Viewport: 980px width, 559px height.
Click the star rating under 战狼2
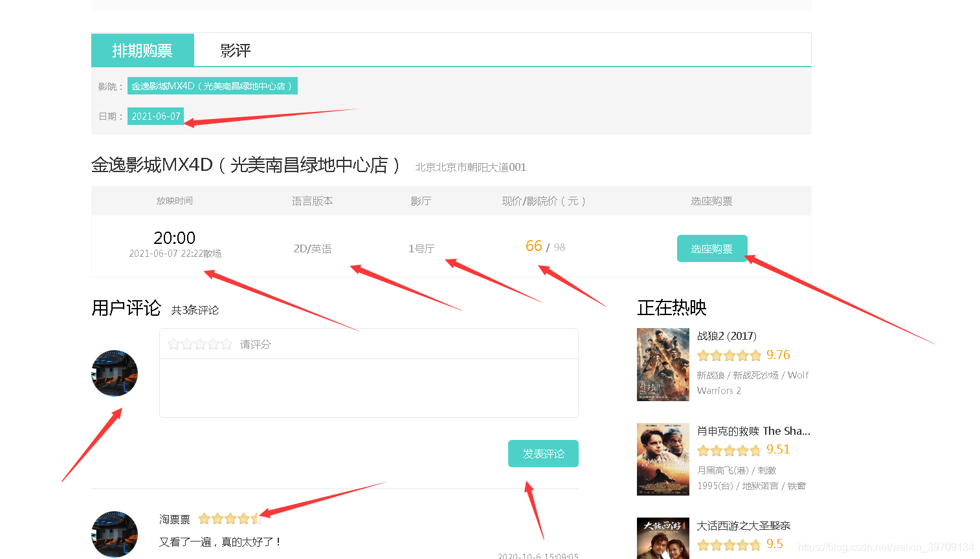[x=729, y=355]
